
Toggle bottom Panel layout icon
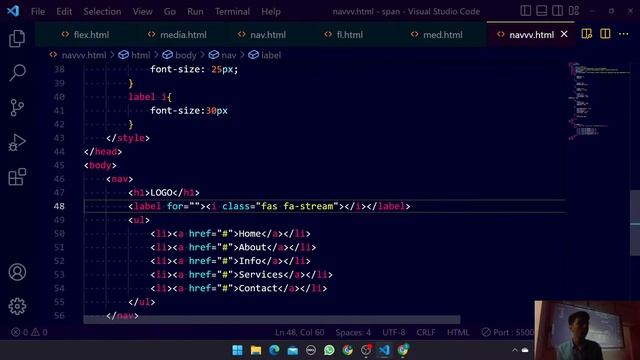[x=542, y=11]
